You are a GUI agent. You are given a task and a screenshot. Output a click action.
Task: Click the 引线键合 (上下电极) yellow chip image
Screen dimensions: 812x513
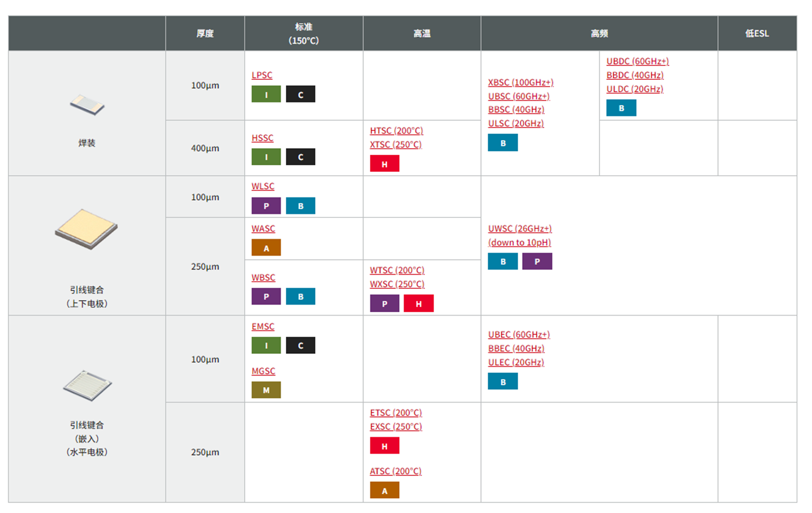(86, 228)
